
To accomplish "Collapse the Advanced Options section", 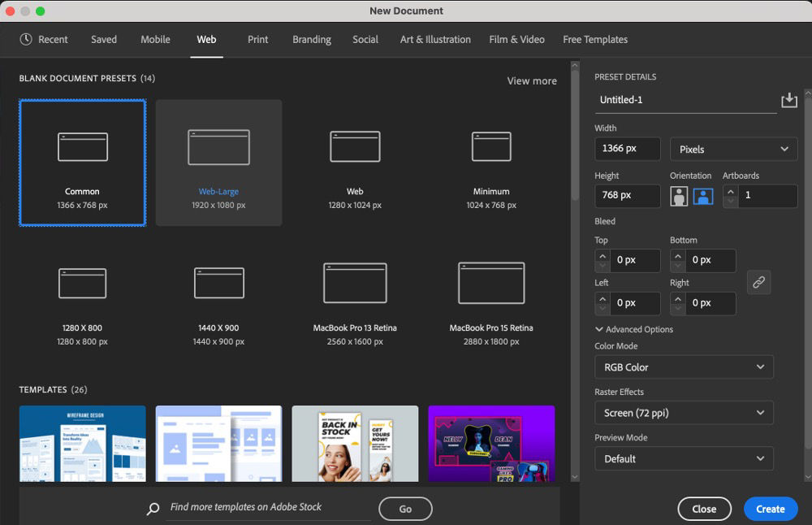I will tap(598, 329).
